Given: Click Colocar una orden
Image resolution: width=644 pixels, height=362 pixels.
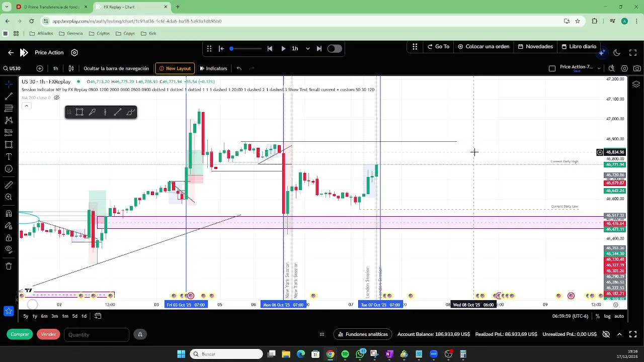Looking at the screenshot, I should pos(484,46).
